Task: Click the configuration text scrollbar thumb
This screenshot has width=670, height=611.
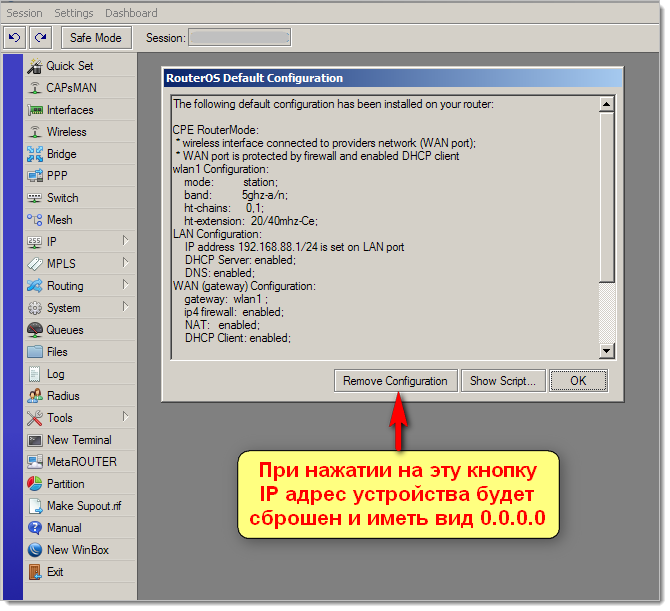Action: pos(607,197)
